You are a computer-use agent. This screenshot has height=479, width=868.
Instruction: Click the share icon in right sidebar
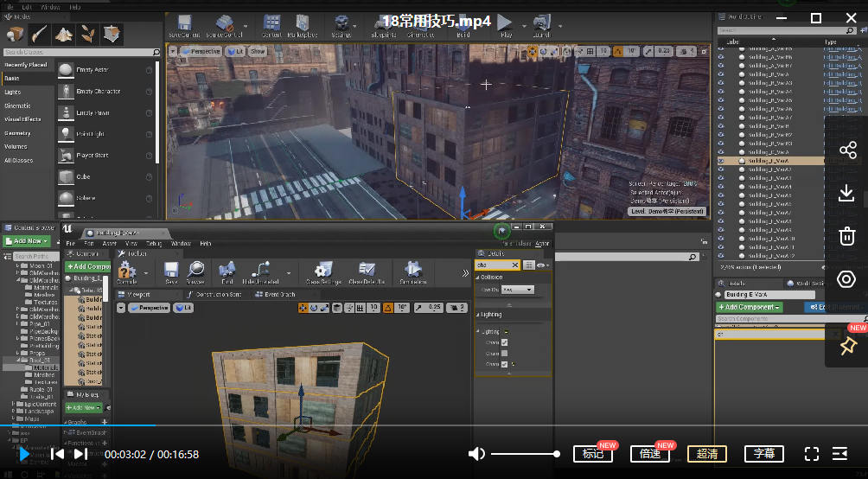[846, 151]
